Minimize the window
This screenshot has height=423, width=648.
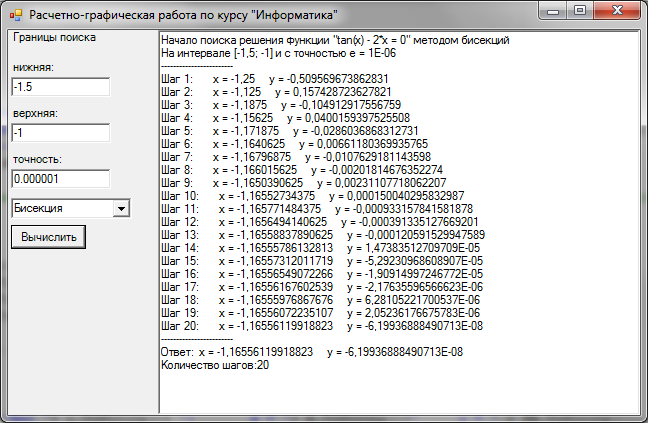click(553, 11)
